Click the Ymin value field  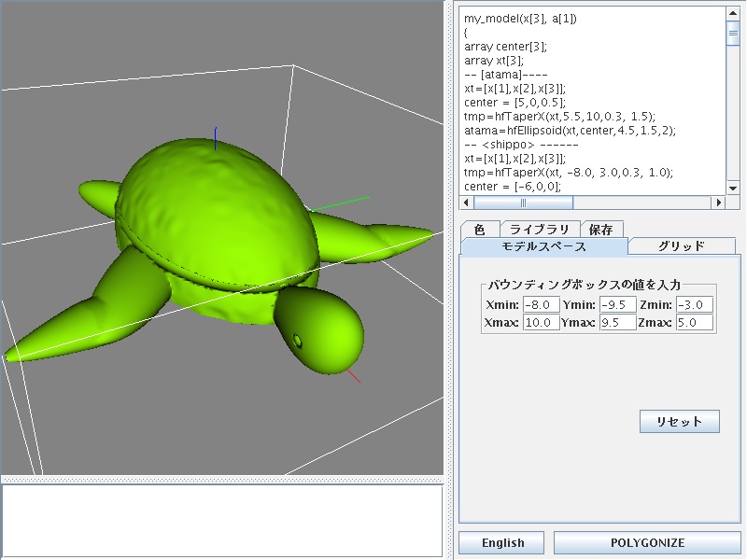tap(618, 305)
